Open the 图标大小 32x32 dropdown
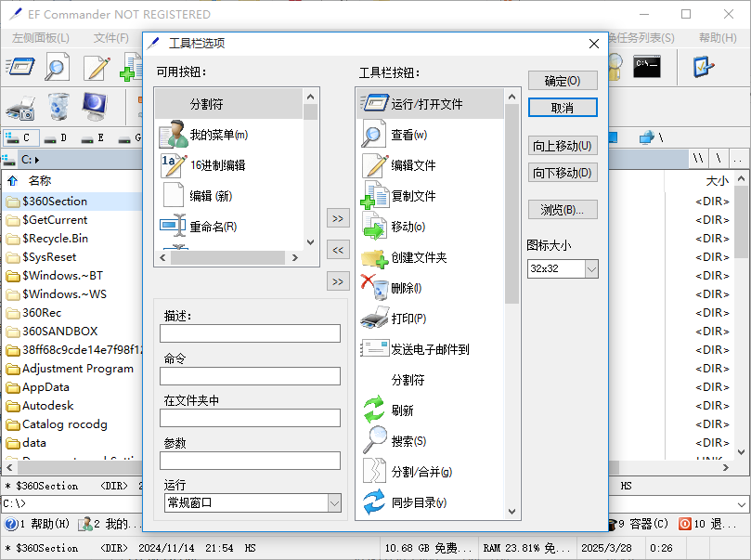 pyautogui.click(x=591, y=269)
